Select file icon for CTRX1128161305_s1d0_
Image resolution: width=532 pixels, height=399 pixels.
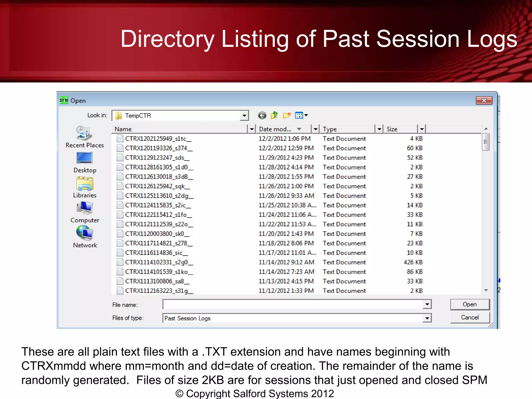coord(120,167)
